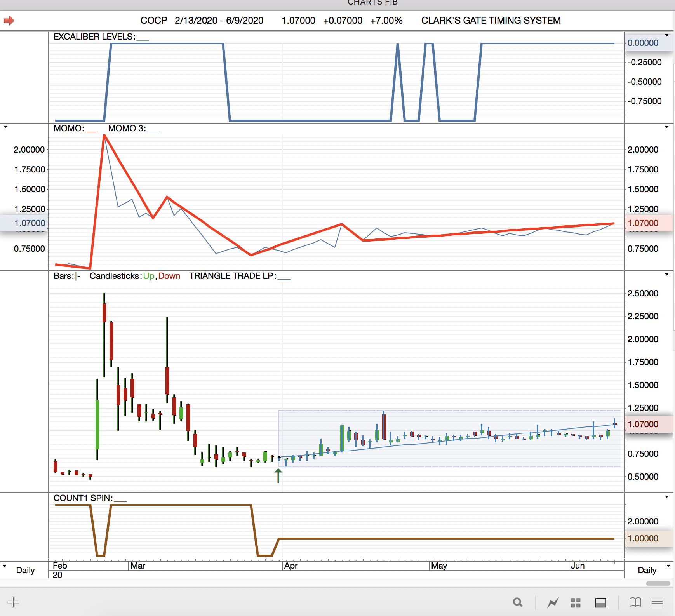This screenshot has width=675, height=616.
Task: Click the horizontal scrollbar thumb
Action: point(658,583)
